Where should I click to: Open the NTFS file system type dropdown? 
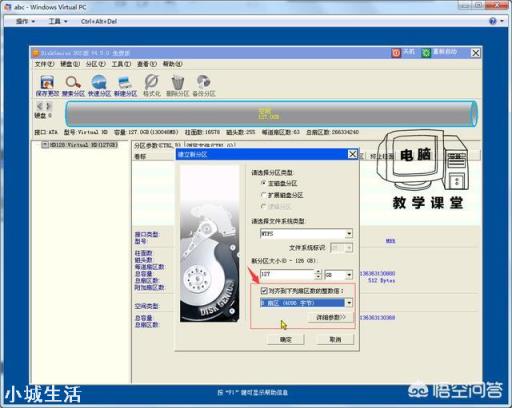[349, 234]
